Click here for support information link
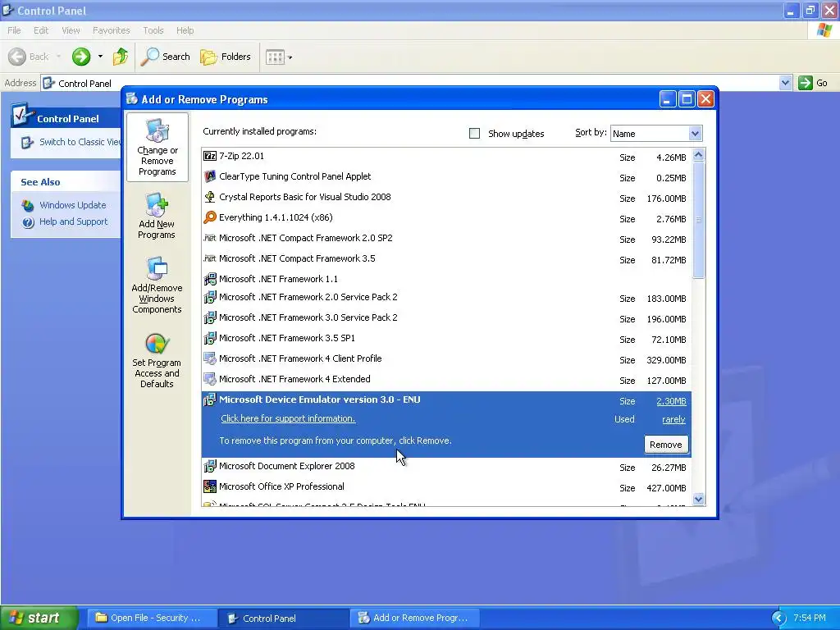Screen dimensions: 840x630 [x=288, y=418]
